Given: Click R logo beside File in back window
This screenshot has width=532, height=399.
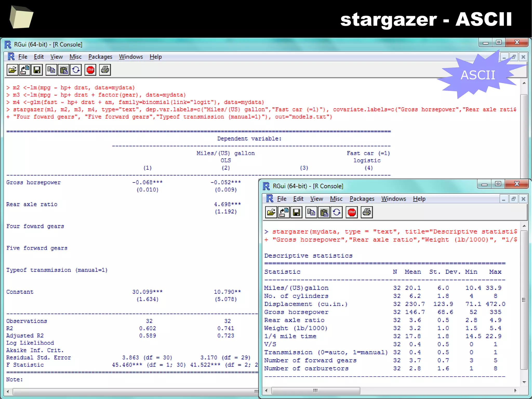Looking at the screenshot, I should 11,57.
